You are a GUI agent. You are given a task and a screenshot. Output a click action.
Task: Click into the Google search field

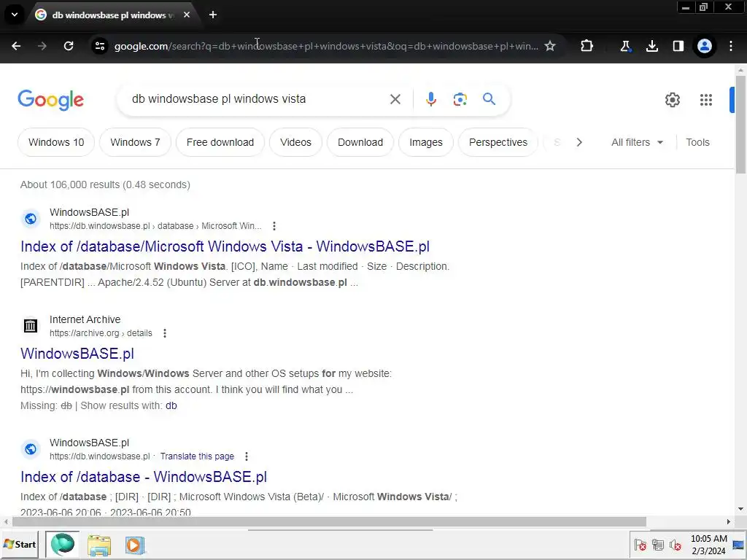[x=258, y=99]
